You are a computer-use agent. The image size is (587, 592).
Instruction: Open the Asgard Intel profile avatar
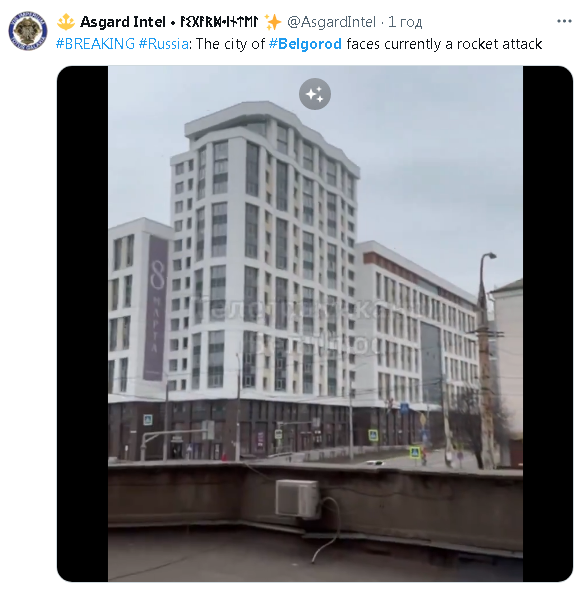(x=28, y=31)
